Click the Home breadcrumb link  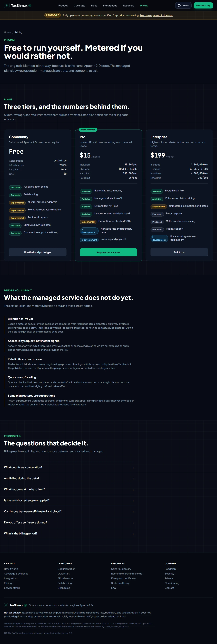coord(7,33)
